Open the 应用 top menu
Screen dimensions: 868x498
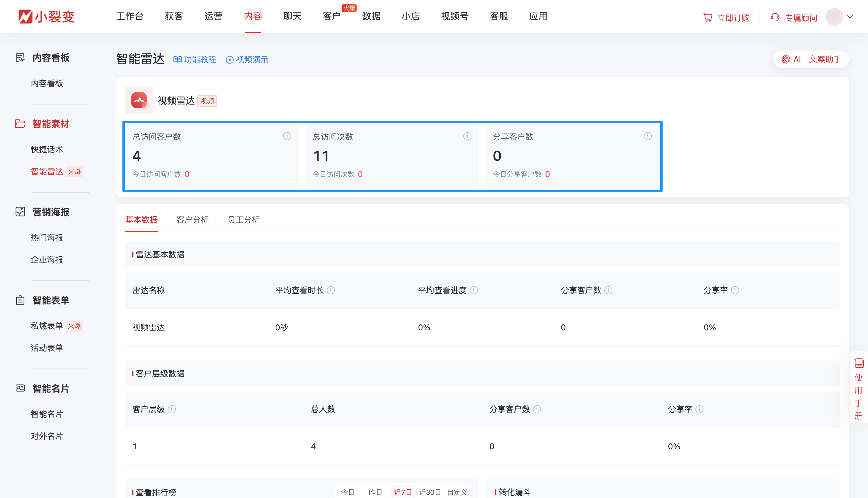(x=538, y=17)
